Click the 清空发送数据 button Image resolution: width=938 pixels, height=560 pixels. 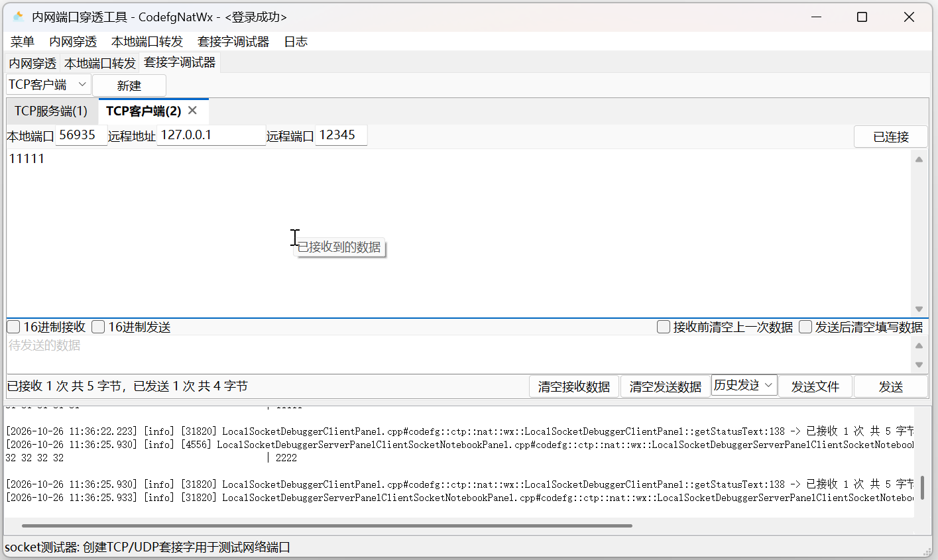666,386
